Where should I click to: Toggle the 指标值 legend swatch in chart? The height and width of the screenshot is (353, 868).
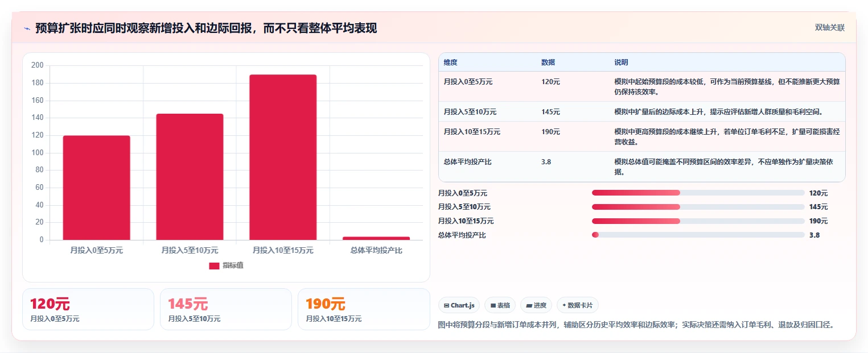tap(214, 265)
